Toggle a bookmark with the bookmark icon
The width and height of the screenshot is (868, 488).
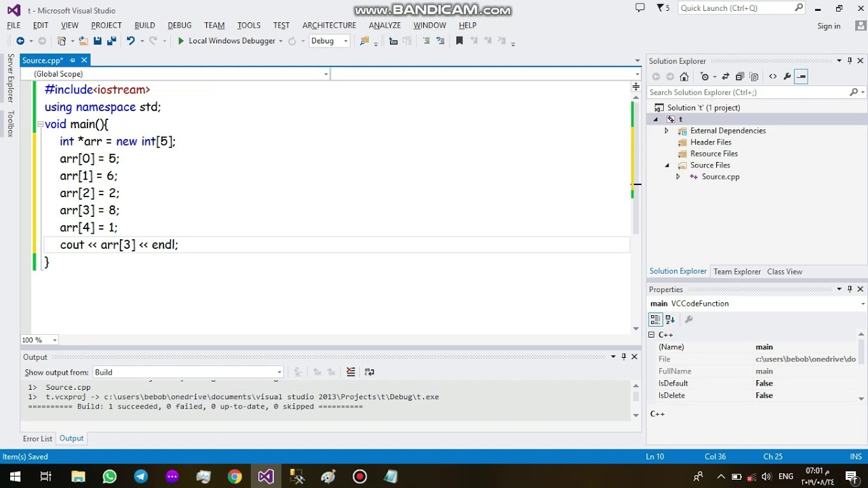point(459,41)
